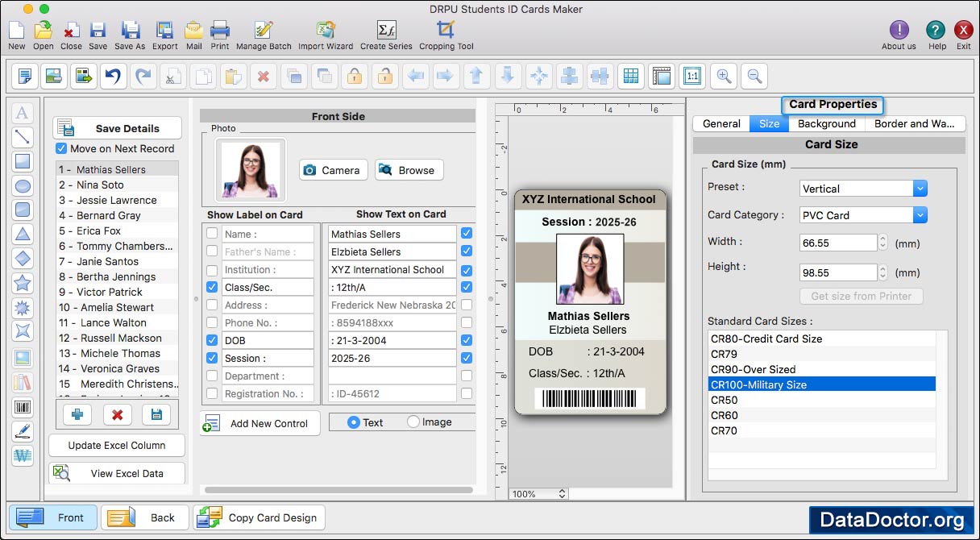Toggle show-text checkbox for Mathias Sellers
This screenshot has width=980, height=540.
467,234
